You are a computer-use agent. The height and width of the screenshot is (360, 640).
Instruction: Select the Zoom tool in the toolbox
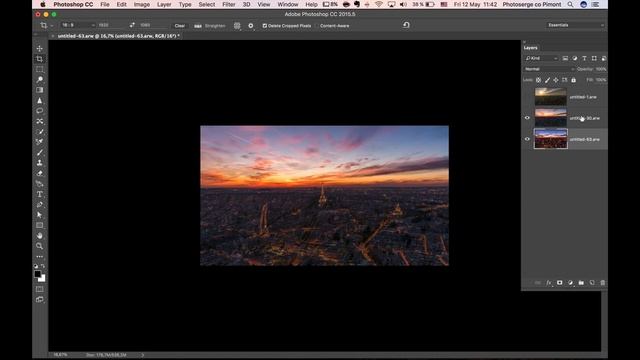click(40, 246)
